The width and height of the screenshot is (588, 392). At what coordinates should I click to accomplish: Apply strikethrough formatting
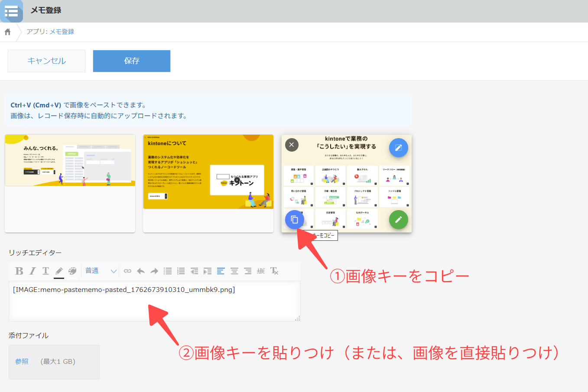tap(260, 271)
